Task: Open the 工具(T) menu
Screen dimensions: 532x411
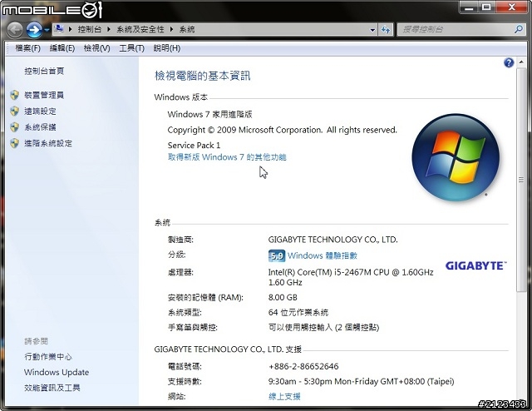Action: [131, 48]
